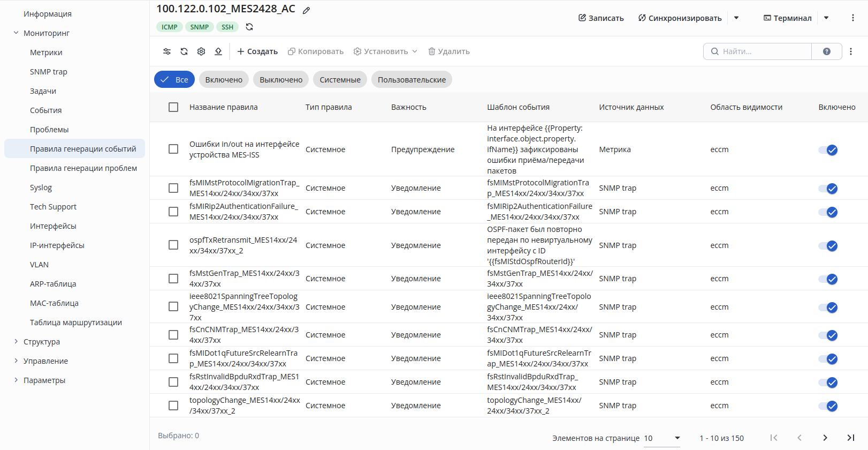This screenshot has width=868, height=450.
Task: Open Правила генерации проблем in the sidebar
Action: coord(83,168)
